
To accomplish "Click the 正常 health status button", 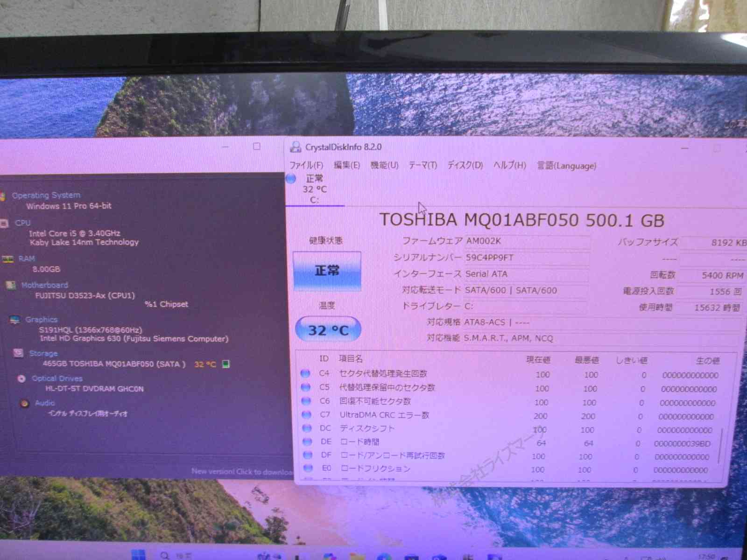I will [x=327, y=271].
